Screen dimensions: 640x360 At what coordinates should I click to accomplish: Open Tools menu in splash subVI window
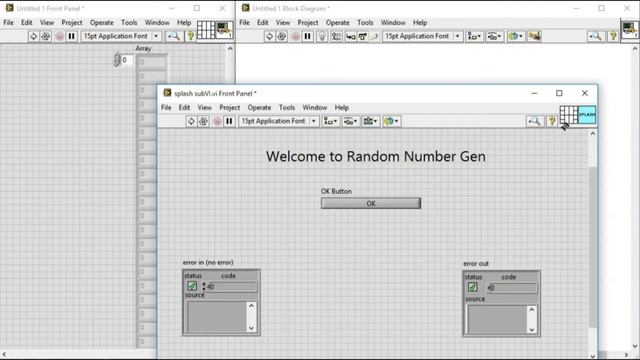coord(287,107)
